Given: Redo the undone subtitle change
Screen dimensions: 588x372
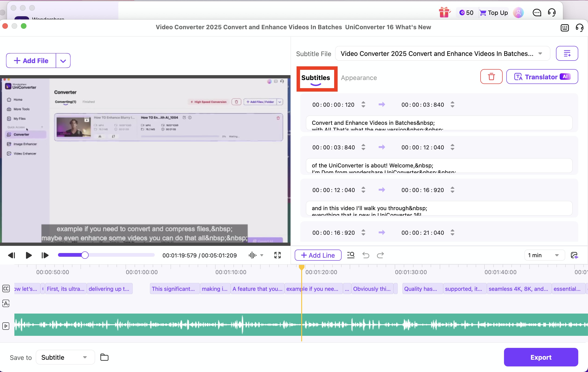Looking at the screenshot, I should 381,255.
